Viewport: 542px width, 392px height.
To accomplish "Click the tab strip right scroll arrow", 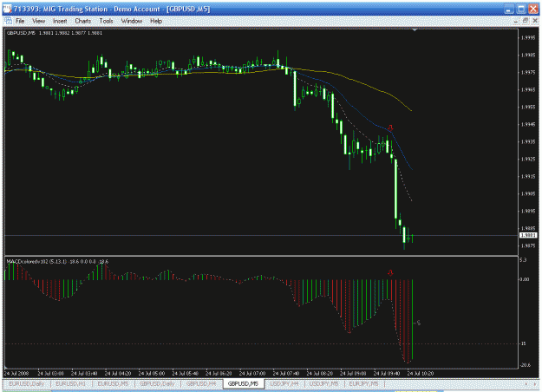I will [534, 383].
